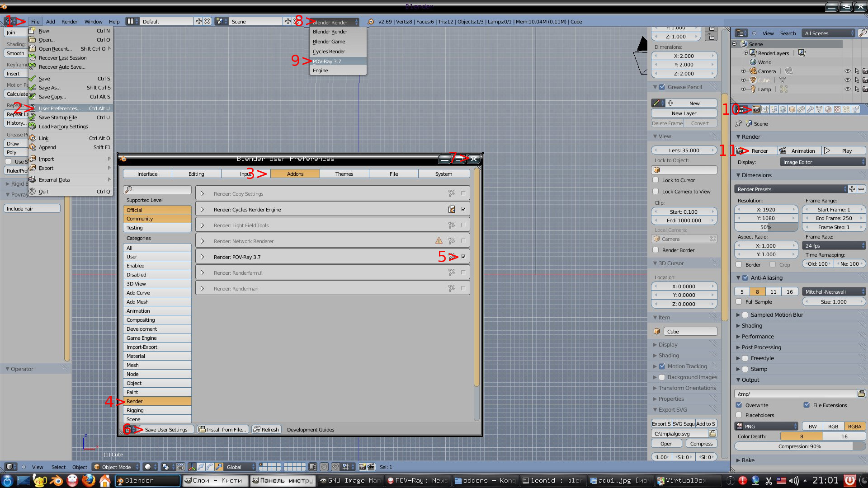Open the Modifiers wrench properties tab
The height and width of the screenshot is (488, 868).
click(810, 109)
